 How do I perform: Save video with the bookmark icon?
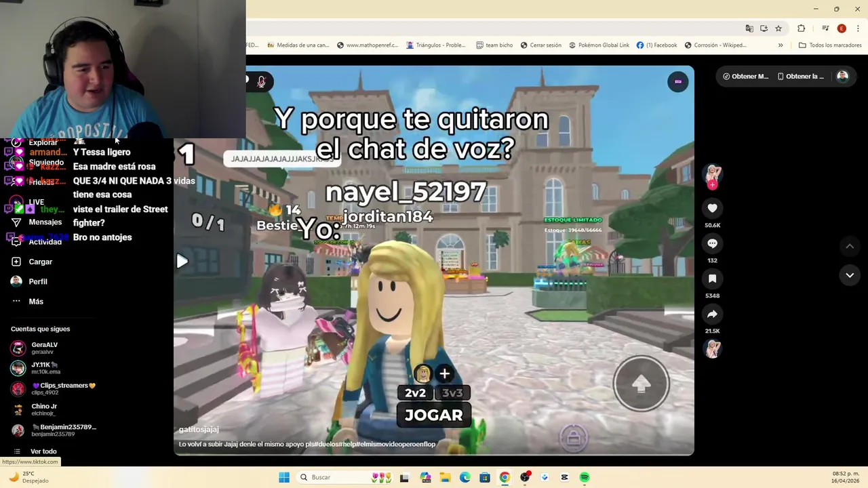point(712,279)
